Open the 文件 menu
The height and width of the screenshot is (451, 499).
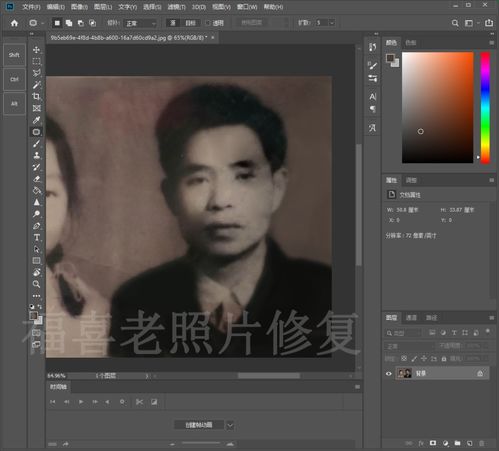[31, 7]
